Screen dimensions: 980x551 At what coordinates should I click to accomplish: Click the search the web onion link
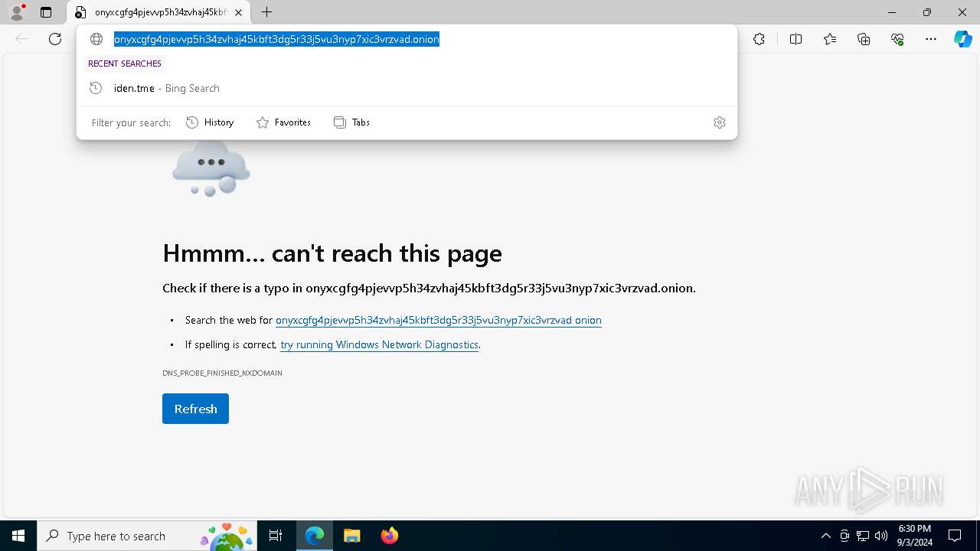(x=439, y=320)
